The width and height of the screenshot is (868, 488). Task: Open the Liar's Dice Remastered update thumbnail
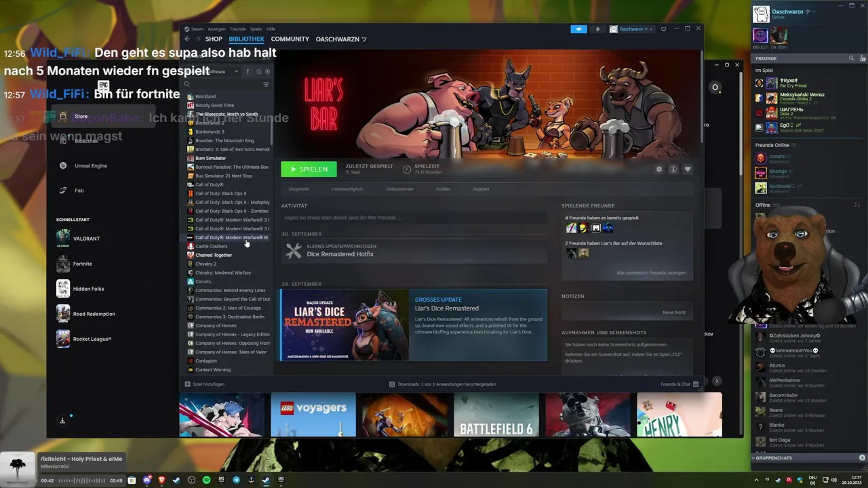pos(344,325)
